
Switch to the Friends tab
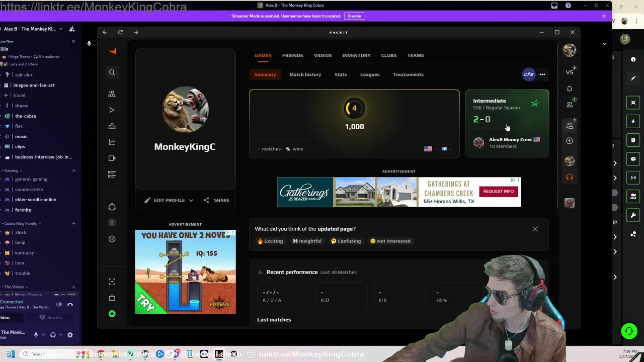292,55
